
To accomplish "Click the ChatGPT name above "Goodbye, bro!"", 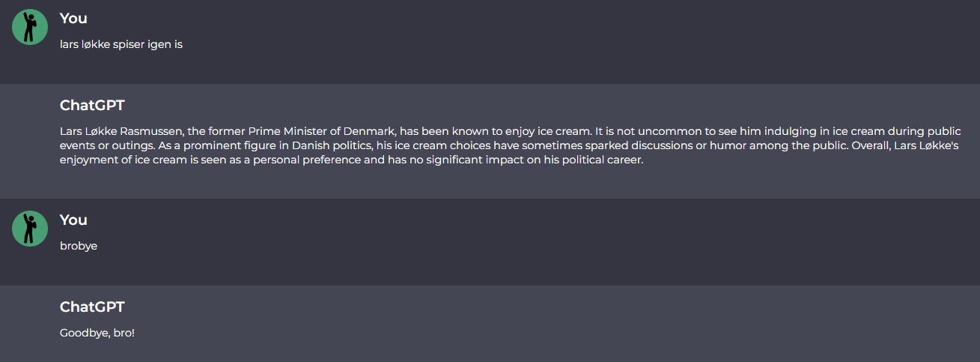I will click(x=92, y=307).
